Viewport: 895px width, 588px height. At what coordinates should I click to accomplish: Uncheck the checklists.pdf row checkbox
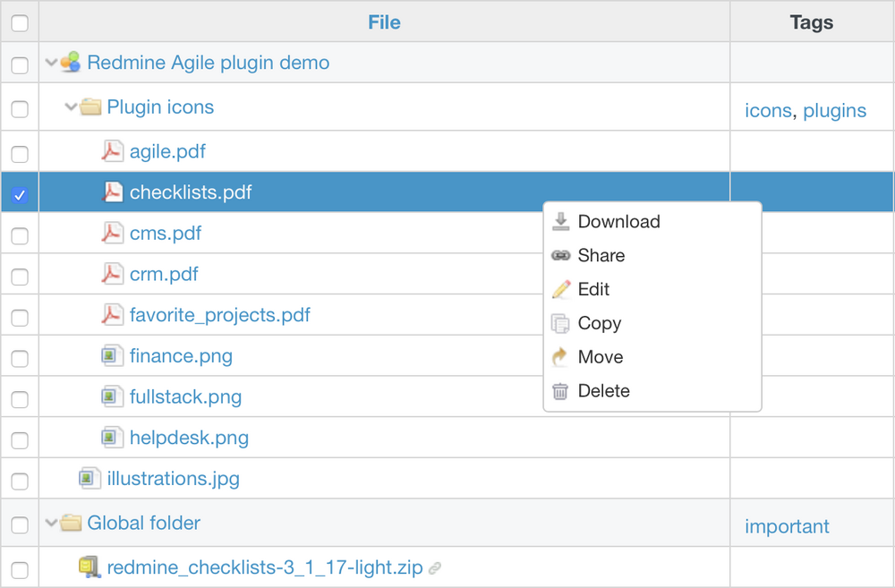click(20, 195)
